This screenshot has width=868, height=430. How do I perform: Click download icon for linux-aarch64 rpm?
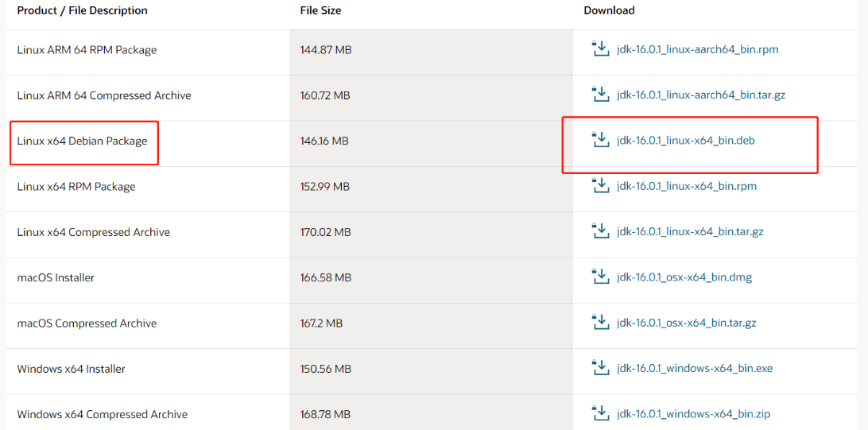point(600,49)
